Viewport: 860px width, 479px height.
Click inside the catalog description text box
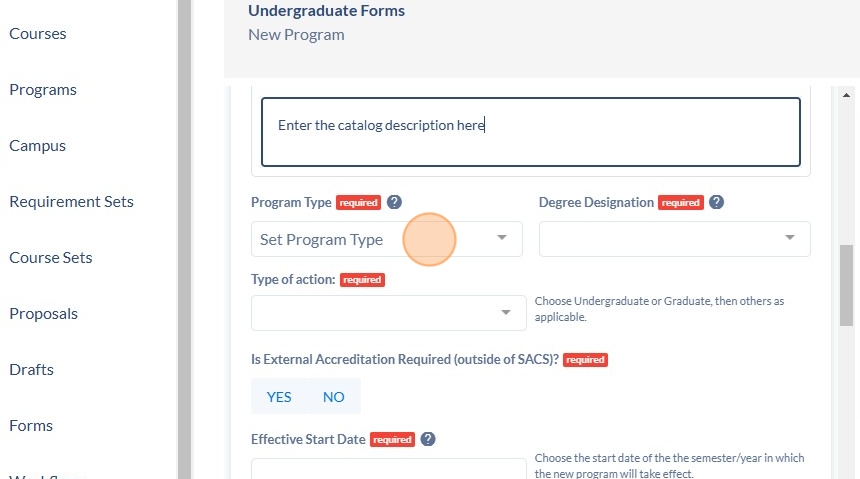click(530, 132)
